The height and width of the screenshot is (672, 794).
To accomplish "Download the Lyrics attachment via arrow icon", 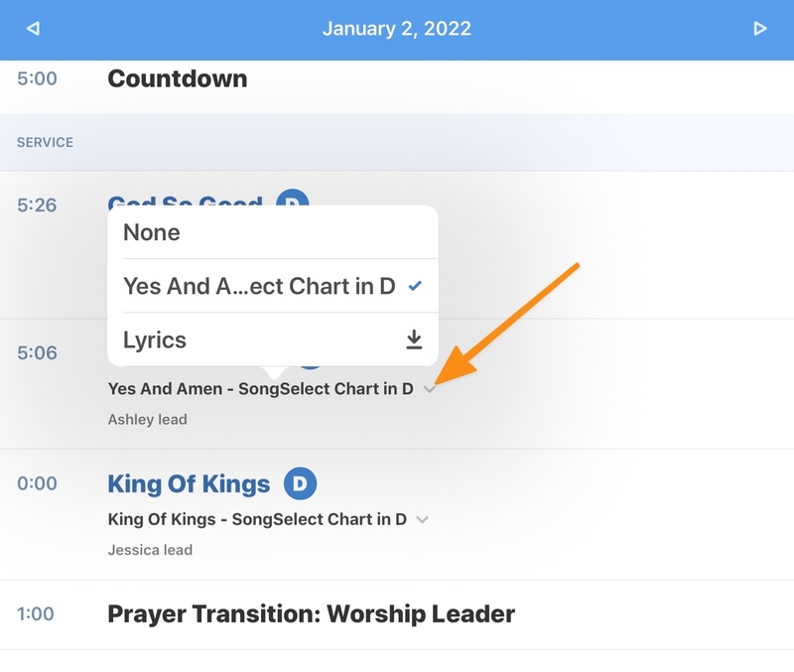I will (415, 340).
